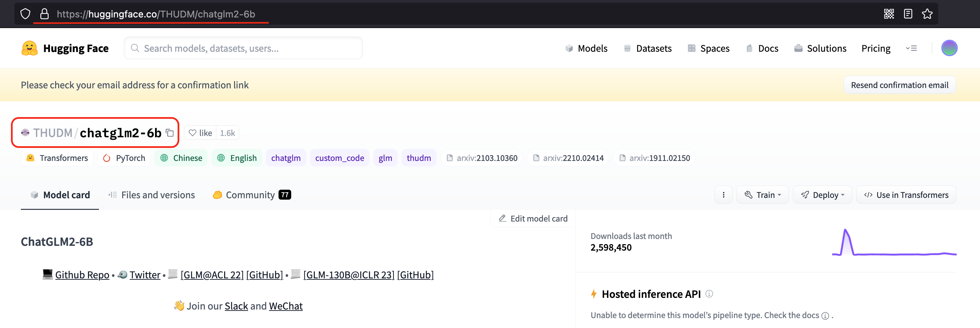Click Resend confirmation email
980x328 pixels.
pos(900,85)
